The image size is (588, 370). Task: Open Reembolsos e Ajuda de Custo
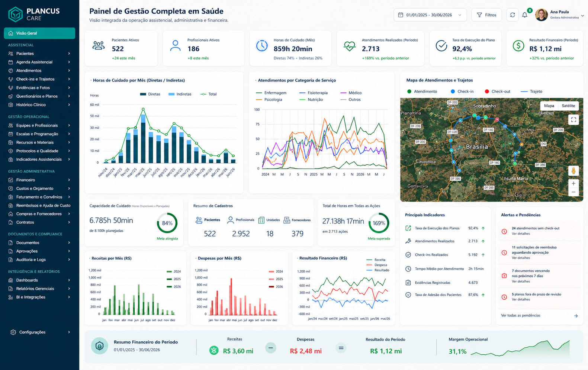coord(39,205)
